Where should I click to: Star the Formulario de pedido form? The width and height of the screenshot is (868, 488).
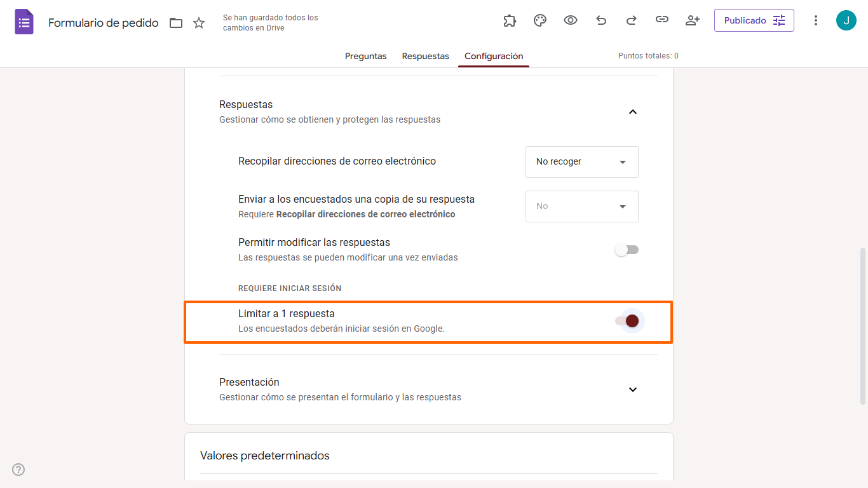coord(199,23)
